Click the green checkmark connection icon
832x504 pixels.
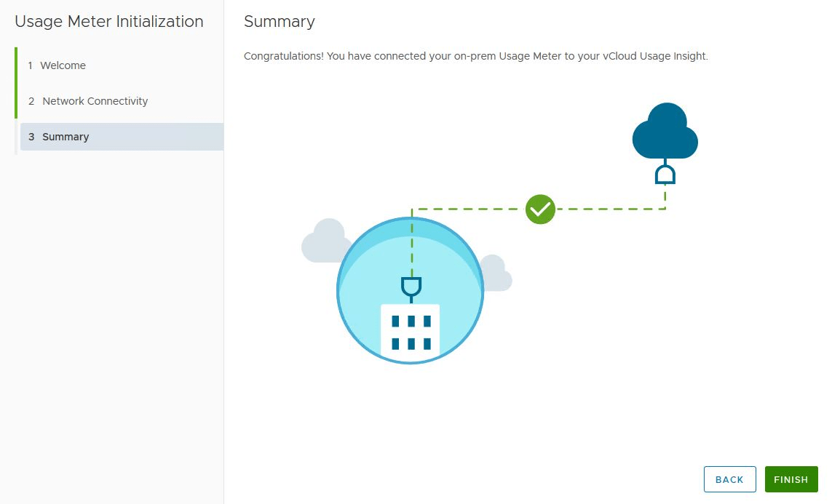[540, 209]
